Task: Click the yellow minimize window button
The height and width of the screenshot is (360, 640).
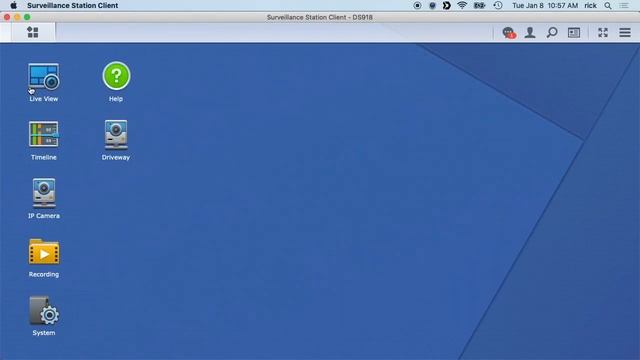Action: point(17,17)
